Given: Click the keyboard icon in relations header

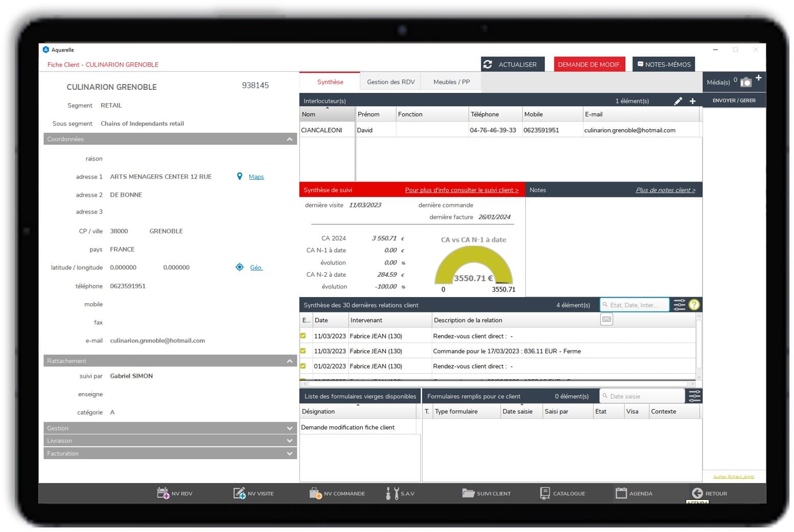Looking at the screenshot, I should click(606, 320).
